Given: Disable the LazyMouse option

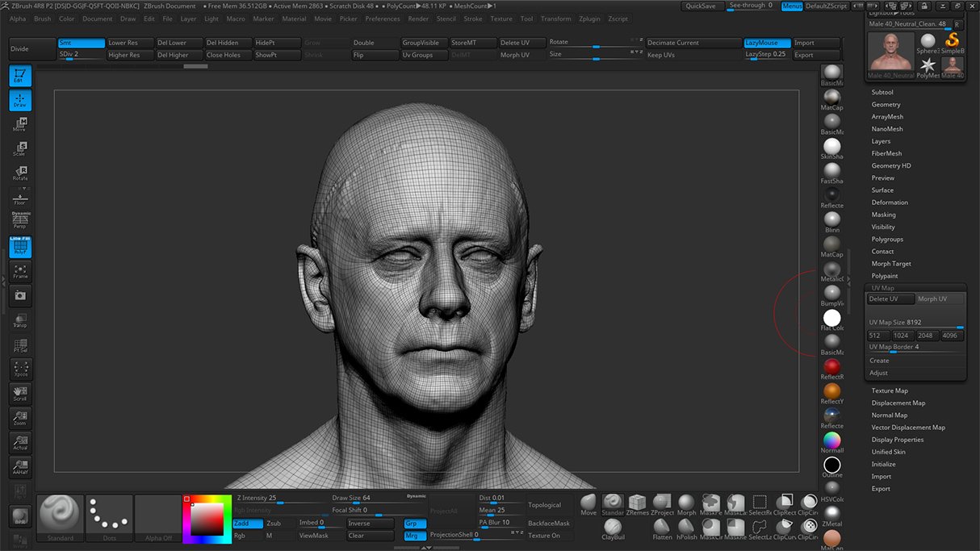Looking at the screenshot, I should point(766,43).
